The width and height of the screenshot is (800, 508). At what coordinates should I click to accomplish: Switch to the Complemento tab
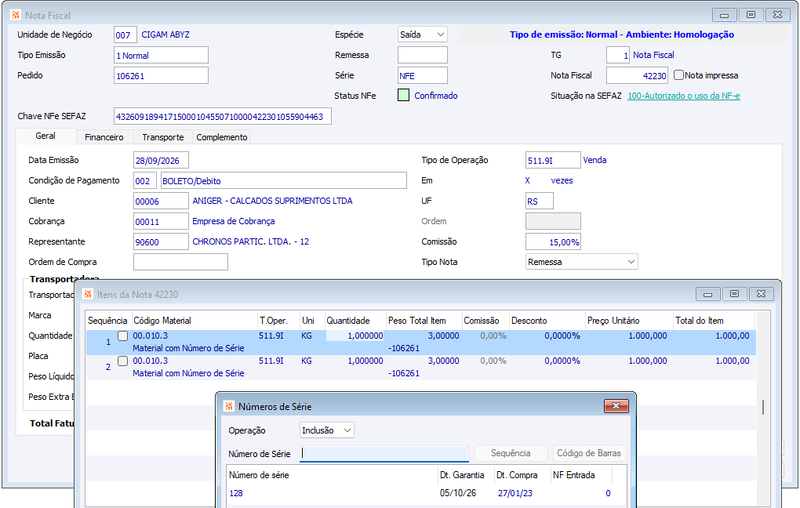(x=221, y=137)
